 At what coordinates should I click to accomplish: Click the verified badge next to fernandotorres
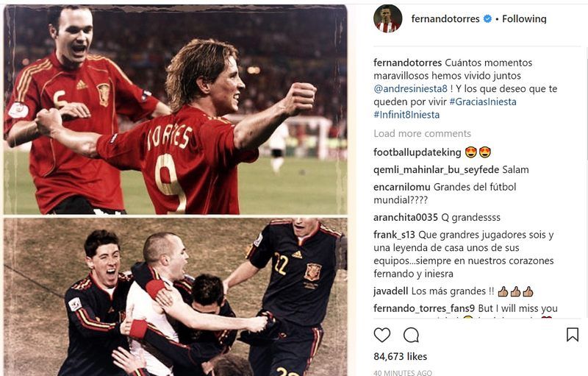[487, 18]
